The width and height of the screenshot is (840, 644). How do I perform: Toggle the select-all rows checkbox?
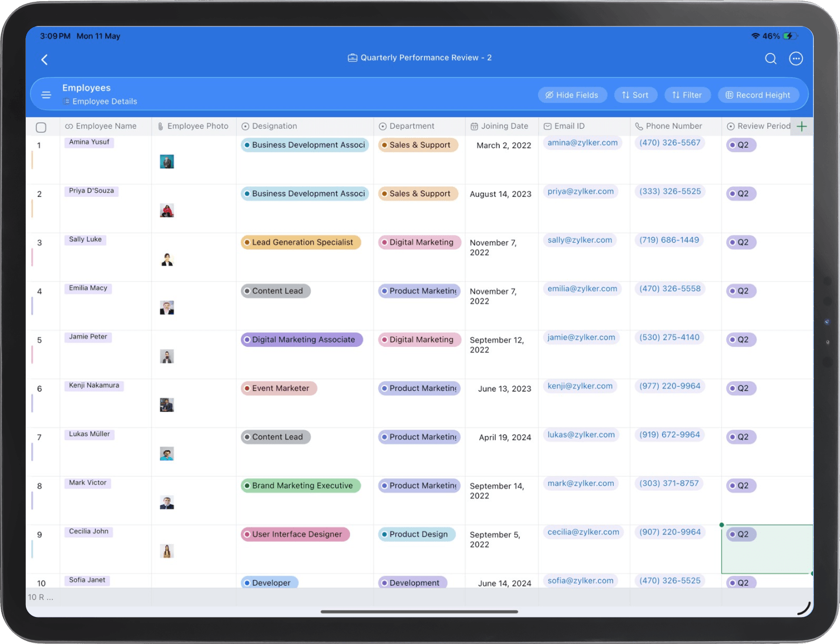tap(41, 127)
